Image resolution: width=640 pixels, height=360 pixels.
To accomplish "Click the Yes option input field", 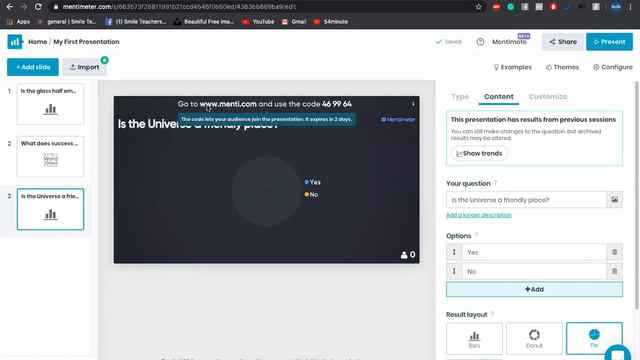I will point(534,252).
